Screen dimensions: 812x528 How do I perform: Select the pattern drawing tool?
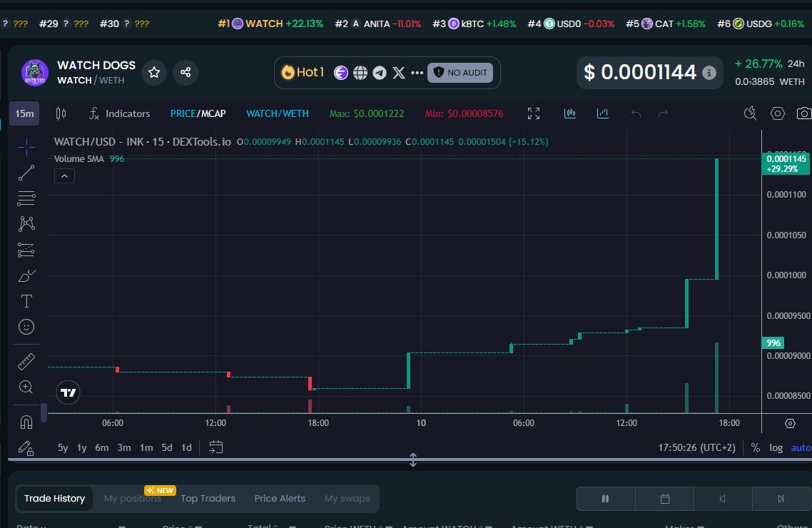(26, 223)
